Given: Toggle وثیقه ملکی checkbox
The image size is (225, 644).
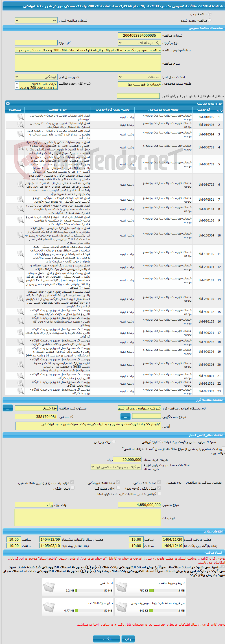Looking at the screenshot, I should click(x=73, y=488).
